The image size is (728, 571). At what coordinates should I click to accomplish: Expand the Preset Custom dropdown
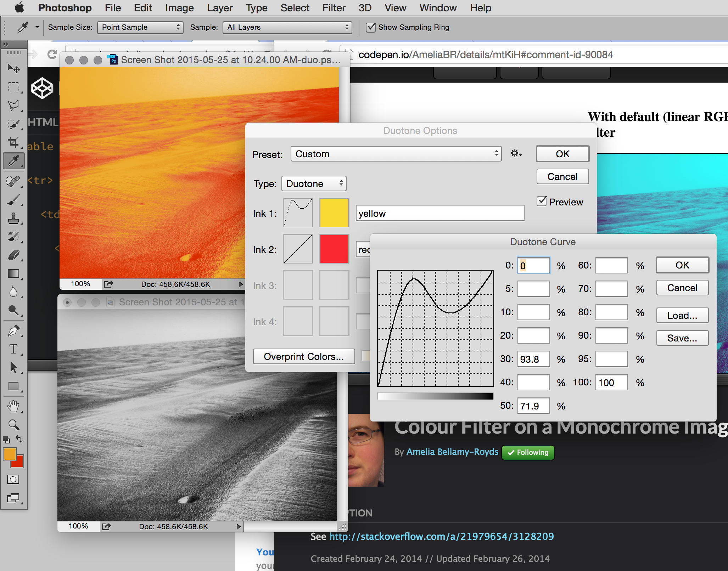pyautogui.click(x=396, y=154)
